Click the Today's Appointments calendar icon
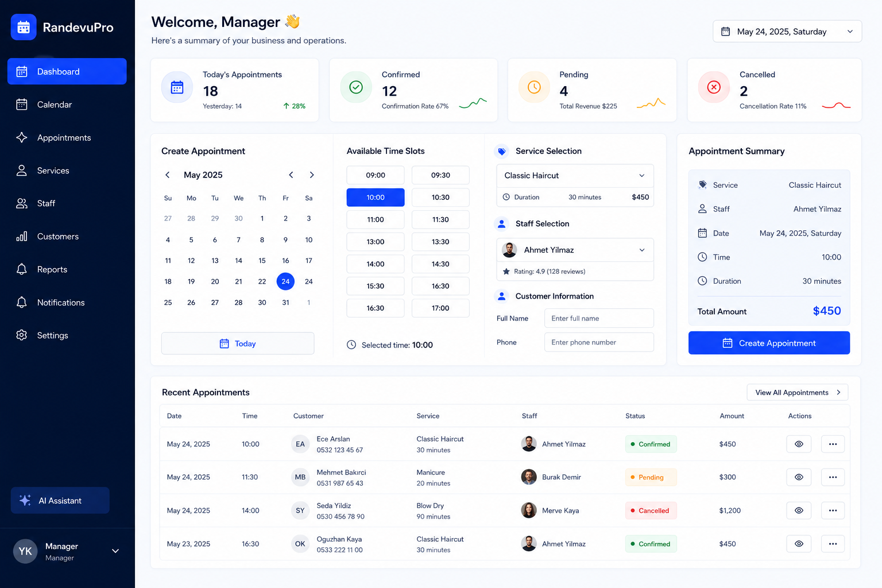882x588 pixels. tap(177, 87)
